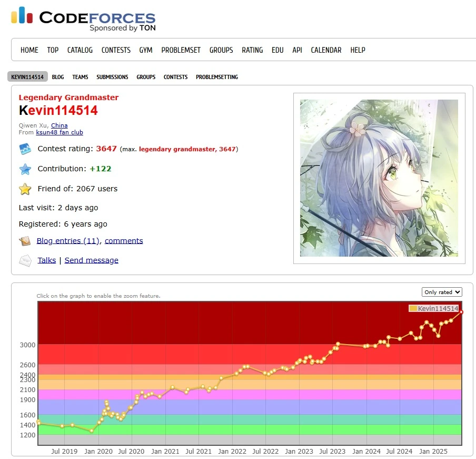
Task: Open the RATING menu item
Action: [x=252, y=50]
